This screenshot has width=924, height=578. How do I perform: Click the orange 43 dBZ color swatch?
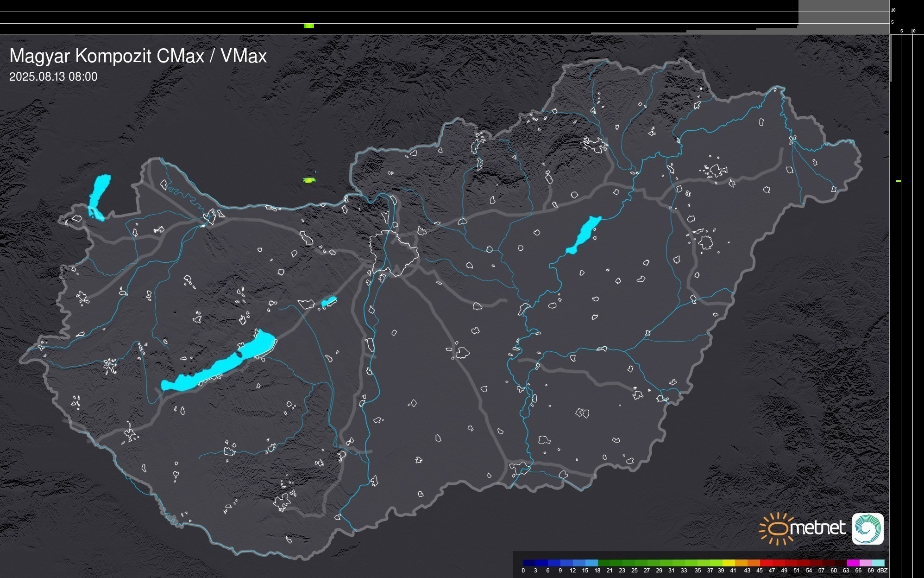(x=754, y=563)
